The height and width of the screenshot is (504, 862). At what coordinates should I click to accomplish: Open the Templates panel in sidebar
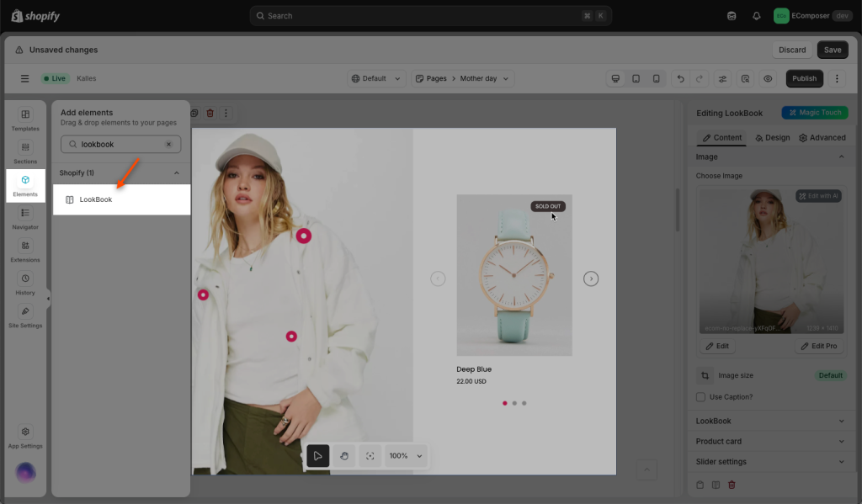(x=25, y=119)
